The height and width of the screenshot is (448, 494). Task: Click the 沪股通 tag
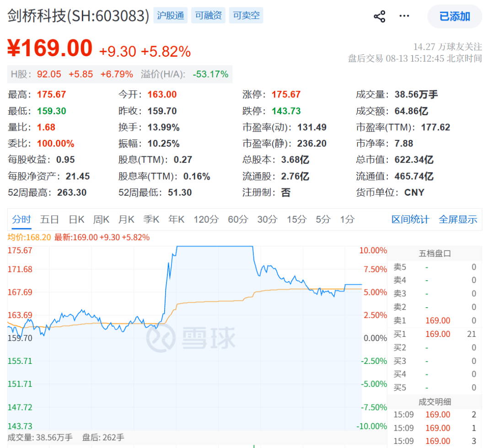[x=171, y=15]
